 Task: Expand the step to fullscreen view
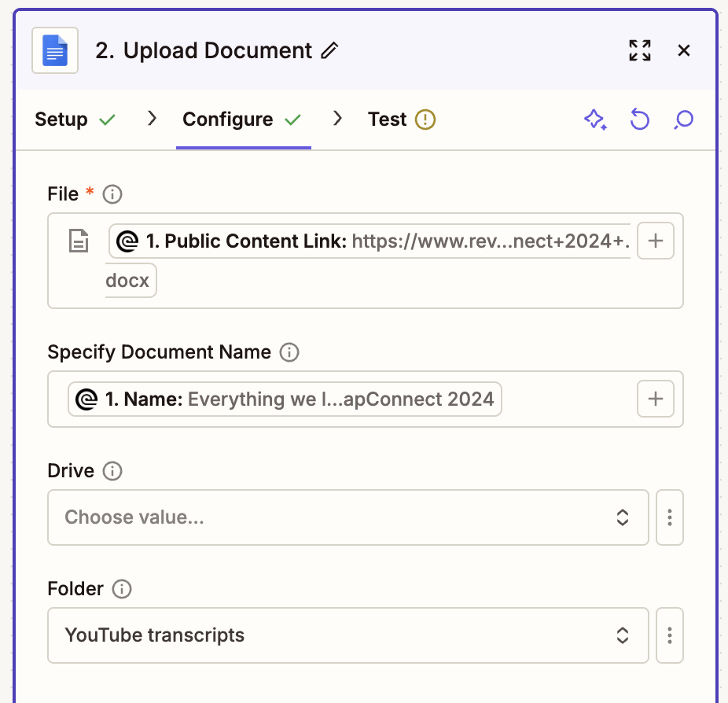(x=639, y=50)
